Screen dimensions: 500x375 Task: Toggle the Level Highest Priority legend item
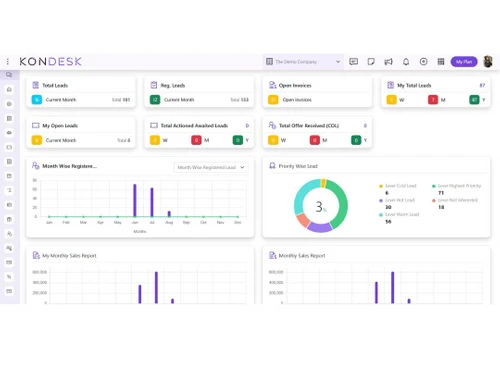(x=457, y=186)
